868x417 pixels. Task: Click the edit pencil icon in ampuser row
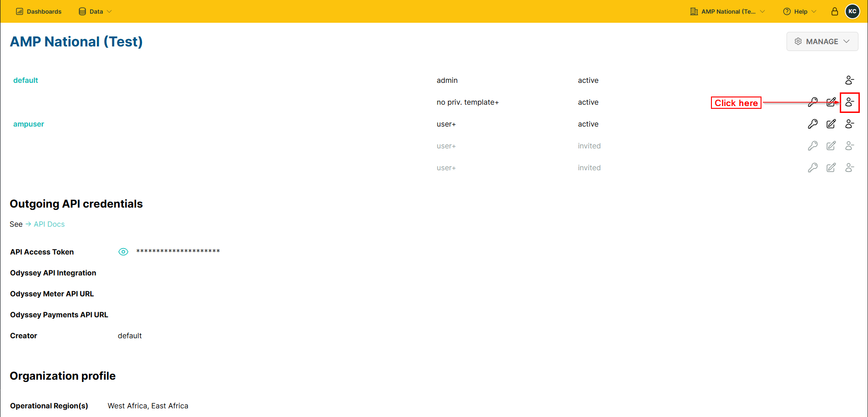[x=831, y=124]
